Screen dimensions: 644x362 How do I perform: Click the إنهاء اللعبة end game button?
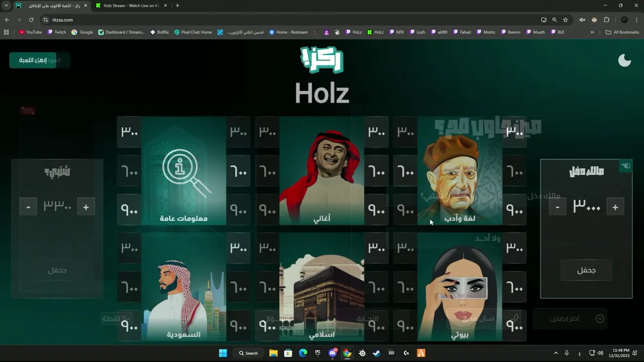[33, 60]
